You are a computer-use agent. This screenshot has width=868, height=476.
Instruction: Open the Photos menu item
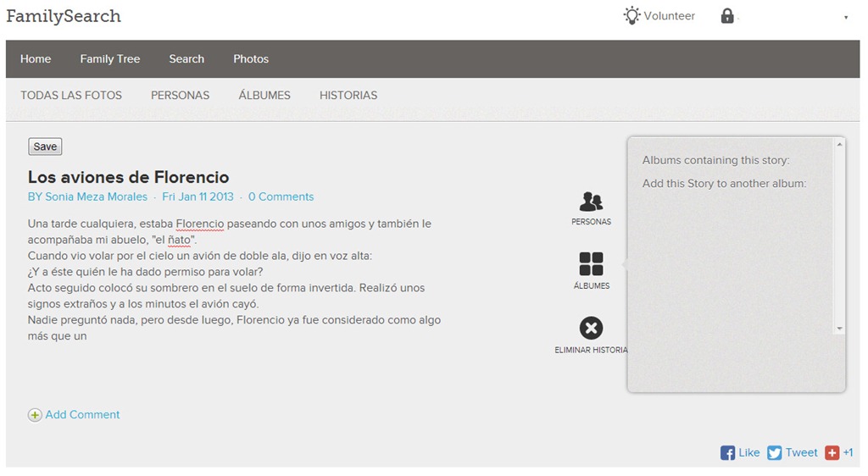click(251, 59)
